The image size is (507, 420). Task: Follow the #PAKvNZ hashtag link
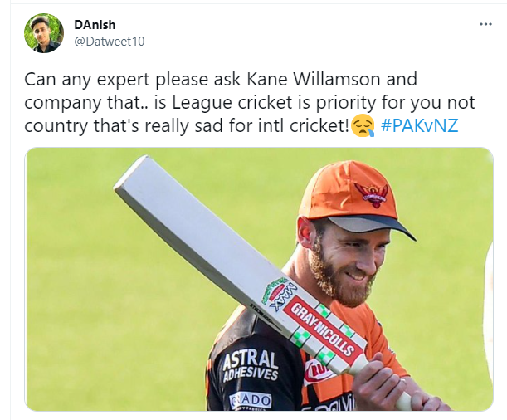point(420,125)
